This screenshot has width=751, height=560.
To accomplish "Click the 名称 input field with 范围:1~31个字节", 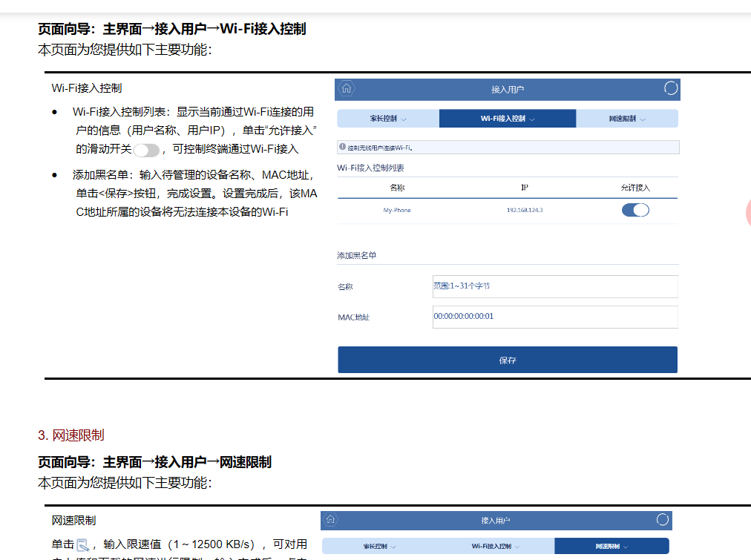I will pos(555,286).
